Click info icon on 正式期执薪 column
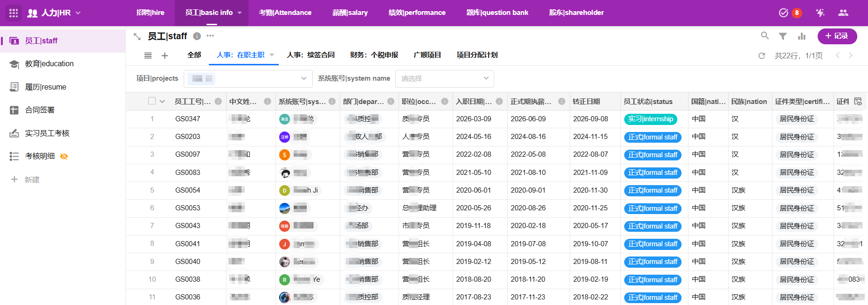The width and height of the screenshot is (868, 305). point(562,101)
